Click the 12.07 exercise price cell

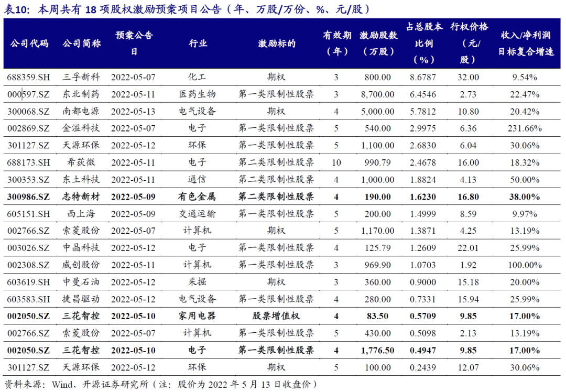[x=468, y=368]
